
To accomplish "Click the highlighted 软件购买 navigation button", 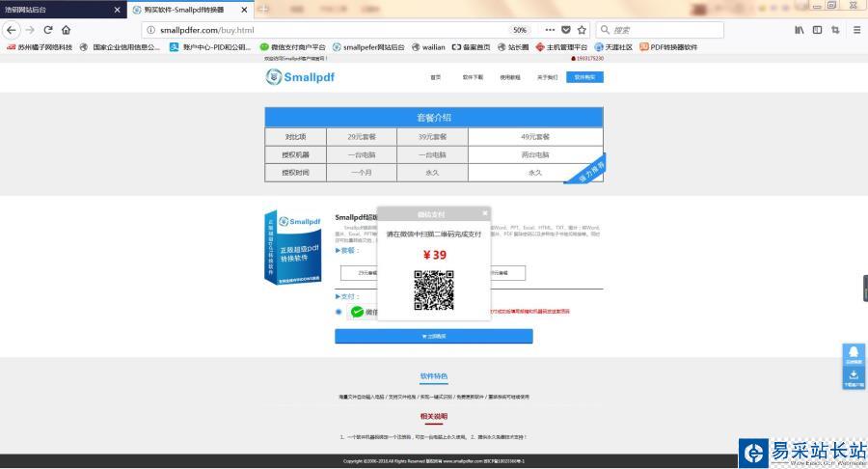I will coord(584,77).
